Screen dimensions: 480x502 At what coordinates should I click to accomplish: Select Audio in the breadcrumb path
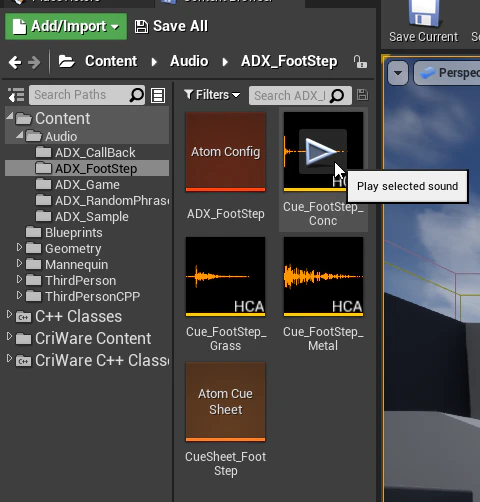189,61
